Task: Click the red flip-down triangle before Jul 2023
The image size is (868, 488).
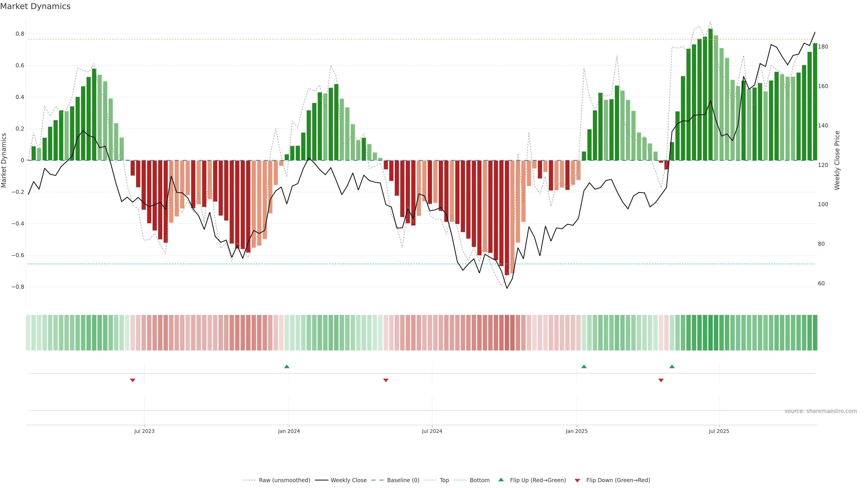Action: pyautogui.click(x=133, y=380)
